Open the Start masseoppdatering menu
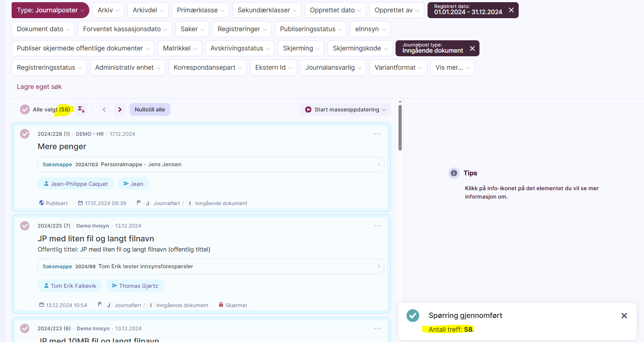The height and width of the screenshot is (343, 644). click(x=345, y=109)
